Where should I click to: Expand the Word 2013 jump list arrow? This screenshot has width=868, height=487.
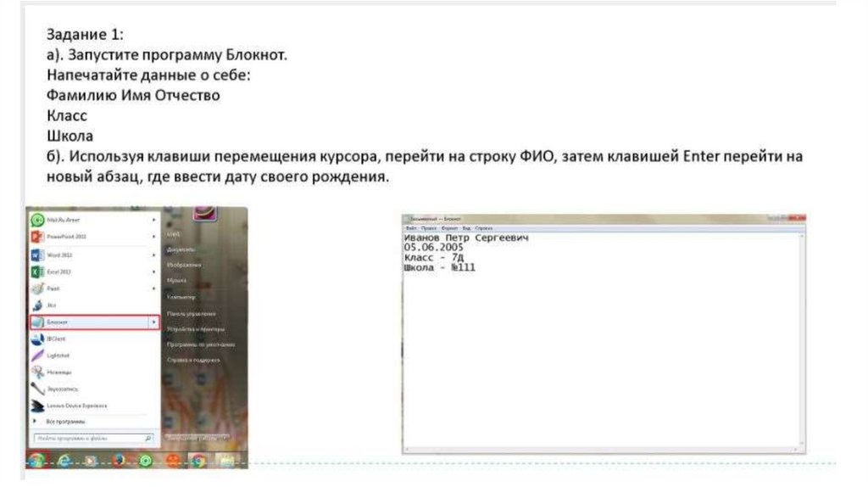coord(154,255)
